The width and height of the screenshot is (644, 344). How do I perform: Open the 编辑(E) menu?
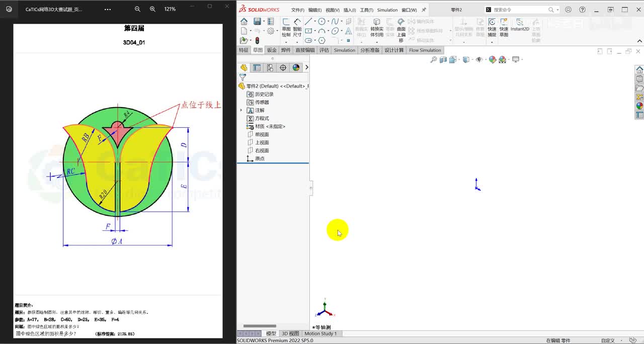[315, 10]
